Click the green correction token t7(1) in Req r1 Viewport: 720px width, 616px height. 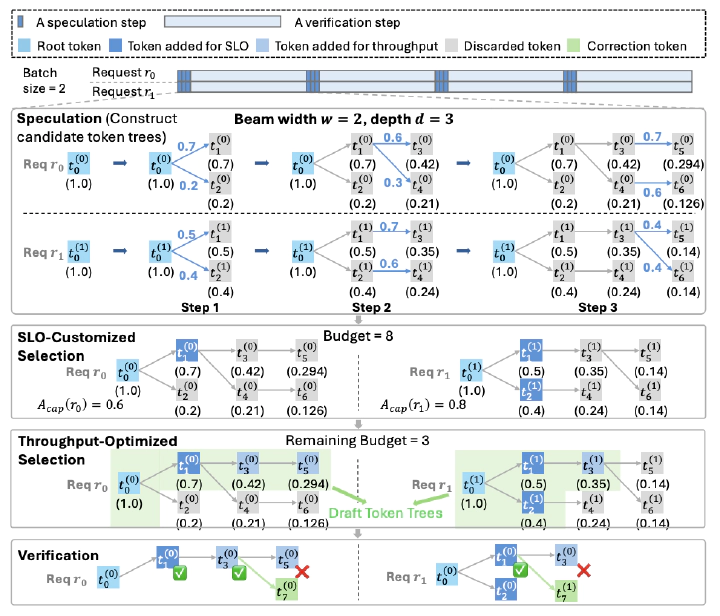point(566,590)
